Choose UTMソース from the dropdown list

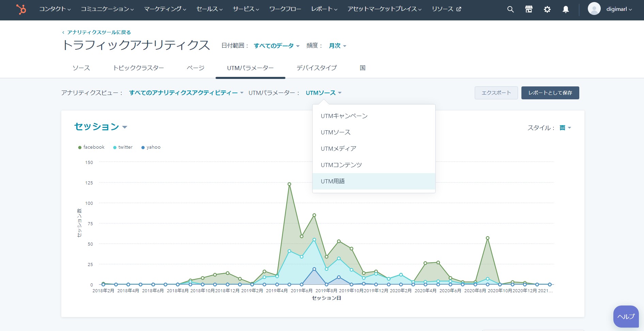tap(374, 132)
